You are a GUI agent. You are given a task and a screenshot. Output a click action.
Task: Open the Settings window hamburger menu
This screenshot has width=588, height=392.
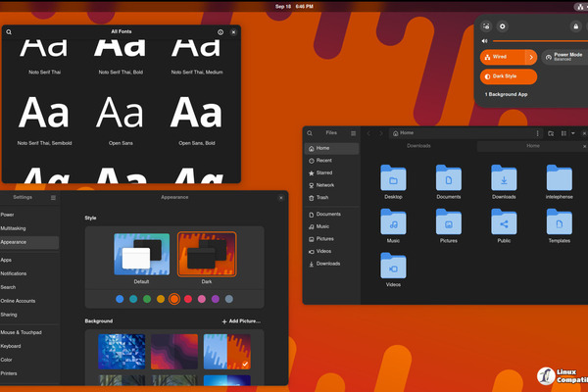click(x=53, y=197)
